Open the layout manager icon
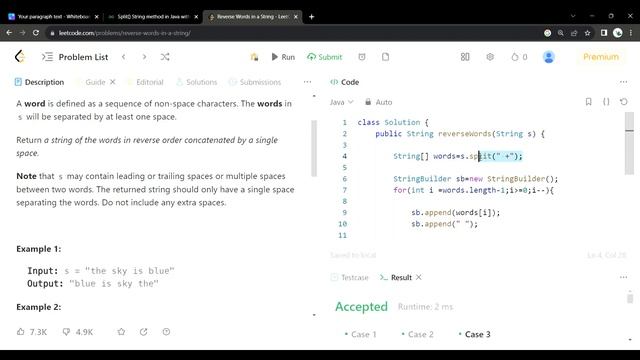The width and height of the screenshot is (640, 360). tap(465, 57)
